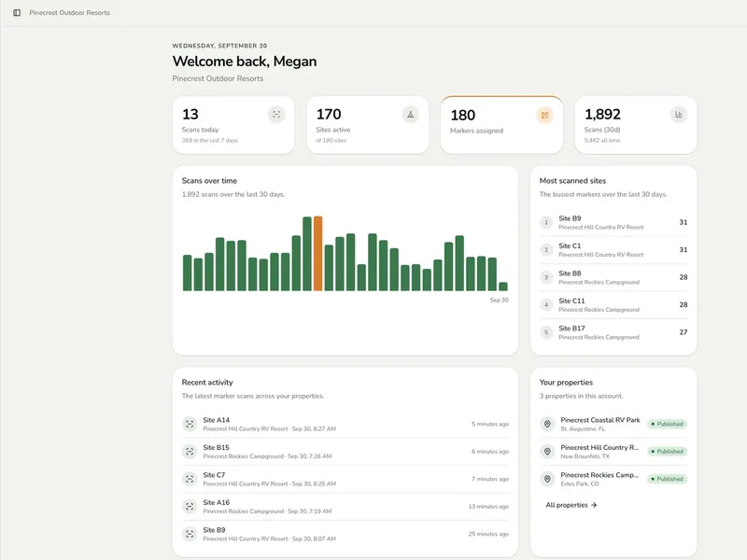Click rank 4 badge in Most scanned sites
The height and width of the screenshot is (560, 747).
[546, 305]
